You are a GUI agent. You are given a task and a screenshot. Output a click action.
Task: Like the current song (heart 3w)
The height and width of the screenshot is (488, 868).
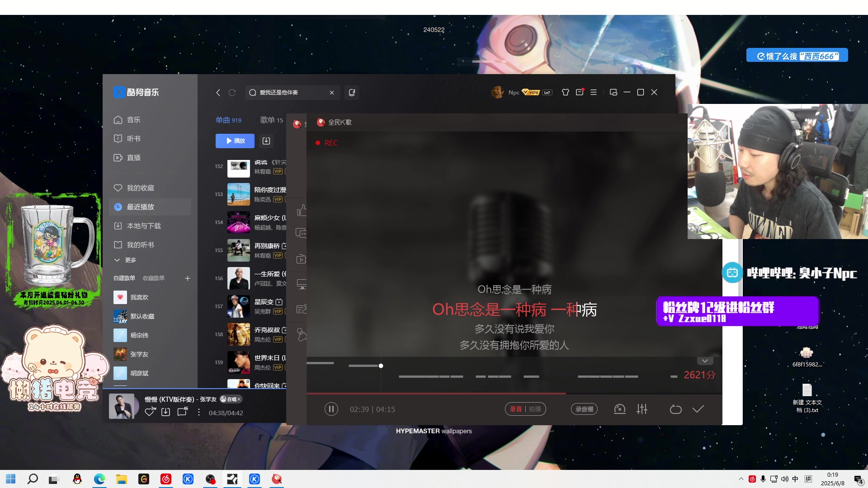point(150,412)
